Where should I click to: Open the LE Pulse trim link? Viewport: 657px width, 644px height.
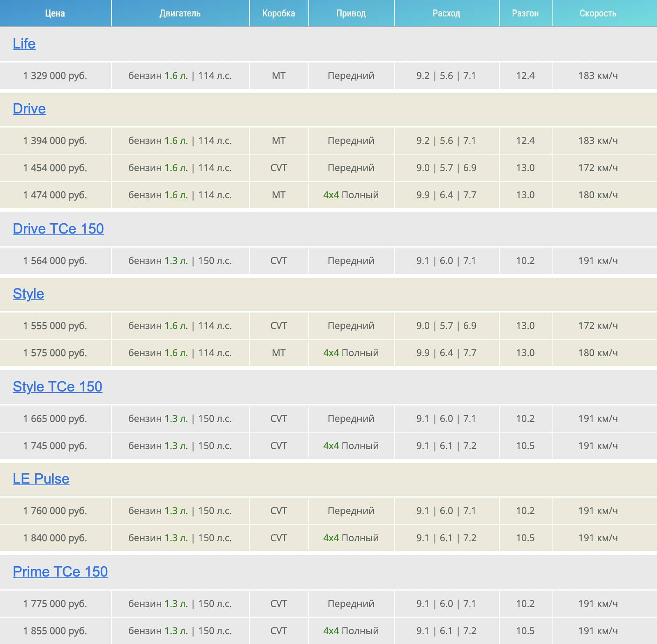pos(41,479)
